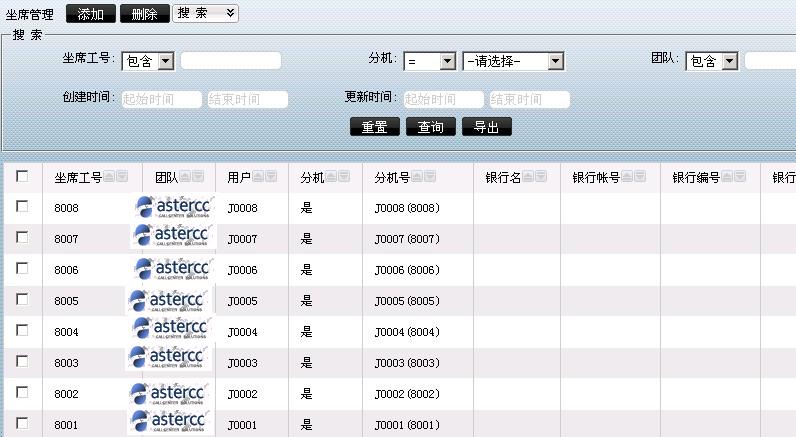Click the 添加 button
The height and width of the screenshot is (437, 796).
click(x=91, y=14)
